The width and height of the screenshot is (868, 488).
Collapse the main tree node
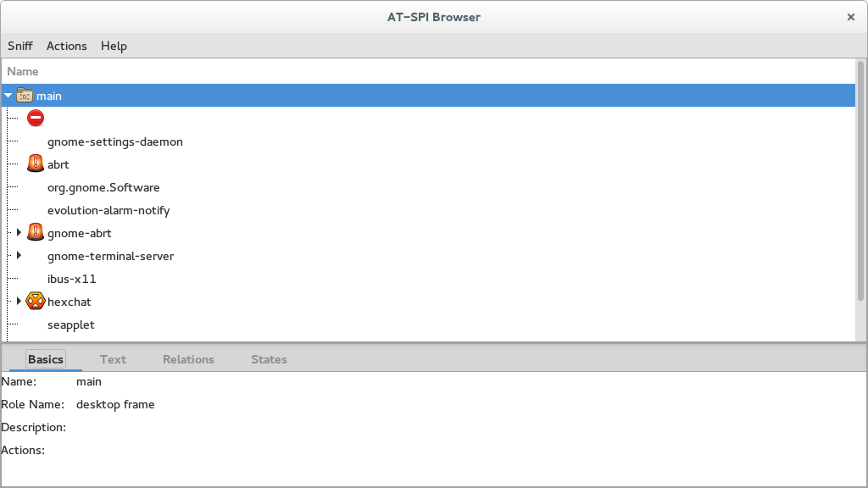(8, 96)
